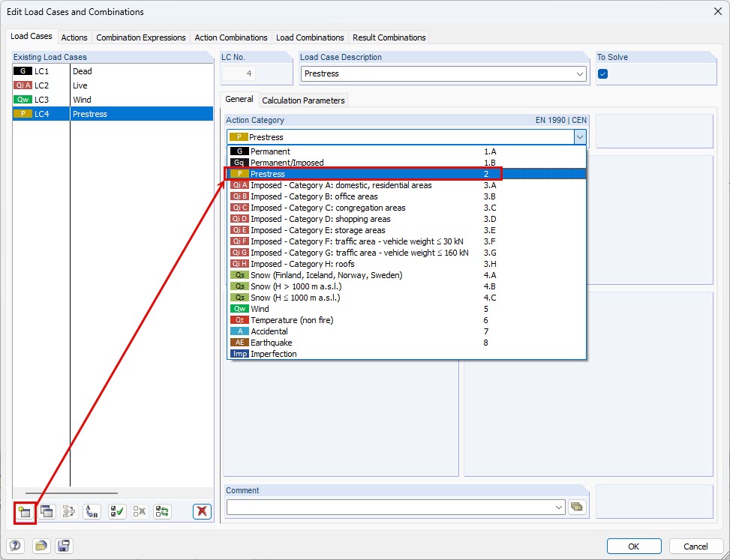The width and height of the screenshot is (730, 560).
Task: Switch to Action Combinations tab
Action: point(231,37)
